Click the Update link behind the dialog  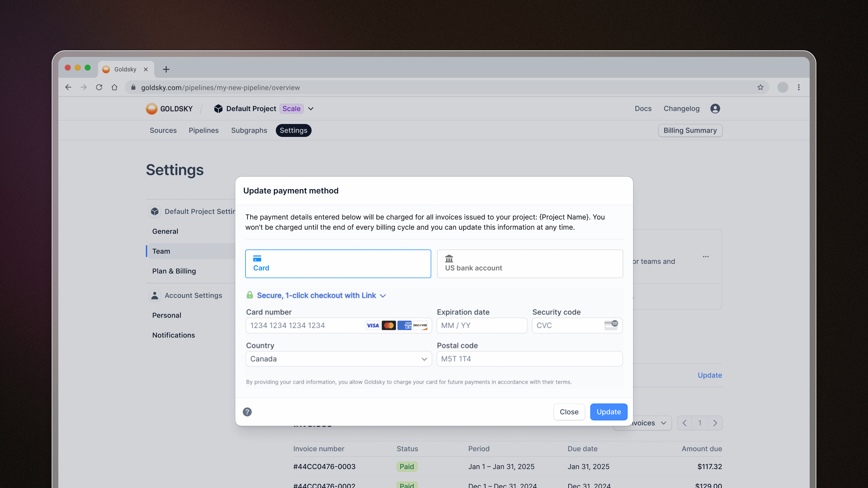710,375
